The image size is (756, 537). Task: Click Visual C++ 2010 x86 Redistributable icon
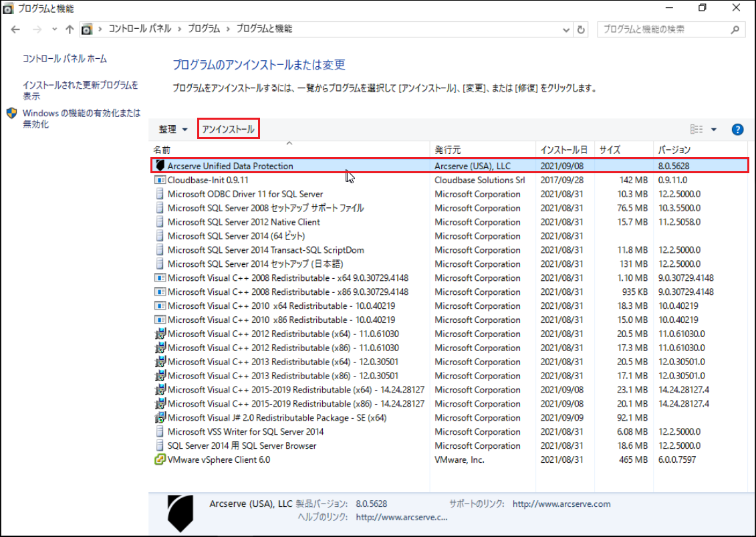[x=160, y=320]
